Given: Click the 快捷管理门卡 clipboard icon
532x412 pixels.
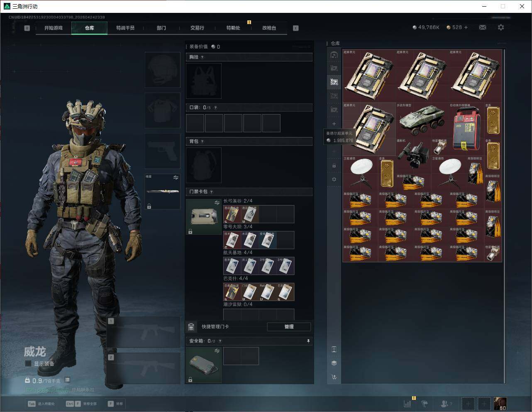Looking at the screenshot, I should [191, 327].
